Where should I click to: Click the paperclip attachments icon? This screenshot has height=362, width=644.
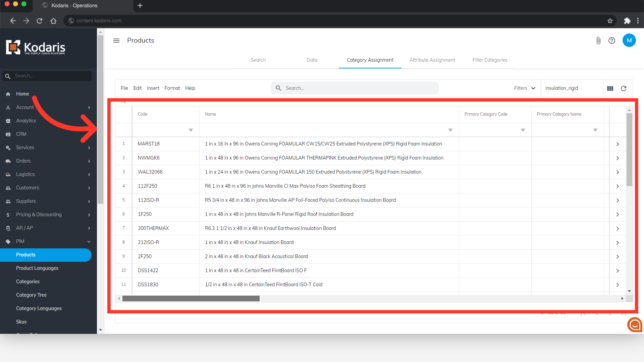pos(598,41)
